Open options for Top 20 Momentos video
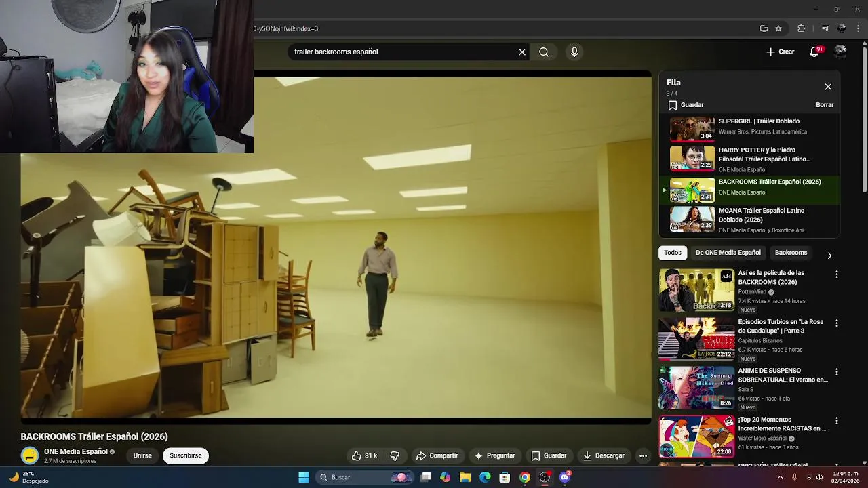Viewport: 868px width, 488px height. click(x=836, y=421)
